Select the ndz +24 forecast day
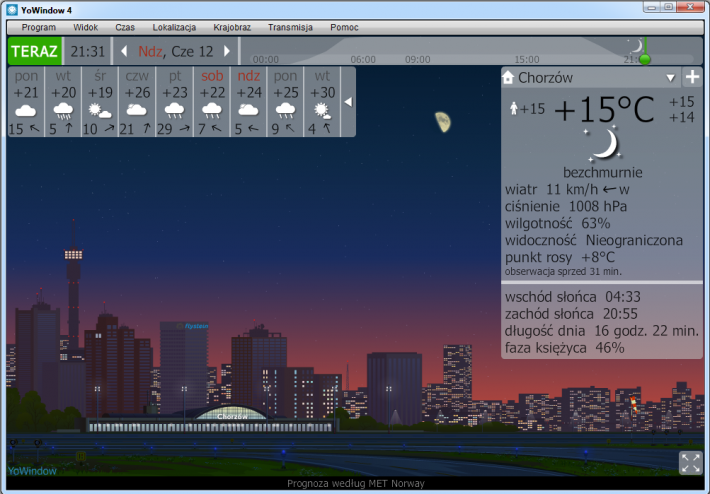 [x=249, y=102]
